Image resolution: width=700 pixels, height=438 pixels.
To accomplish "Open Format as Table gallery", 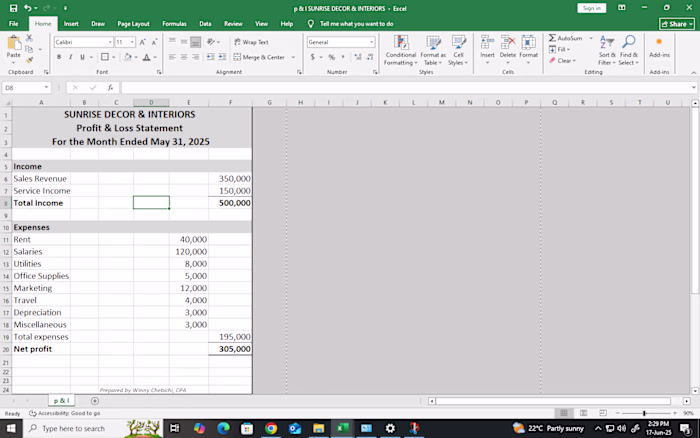I will (x=433, y=50).
